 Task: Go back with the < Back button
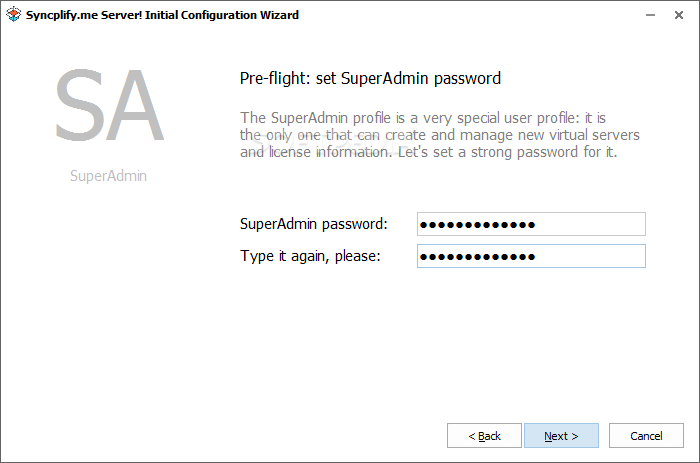click(x=484, y=436)
